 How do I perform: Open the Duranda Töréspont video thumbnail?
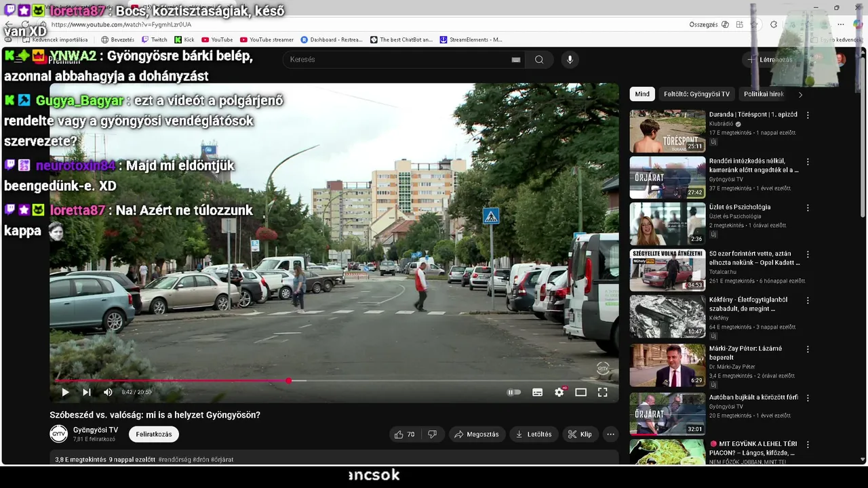(667, 131)
